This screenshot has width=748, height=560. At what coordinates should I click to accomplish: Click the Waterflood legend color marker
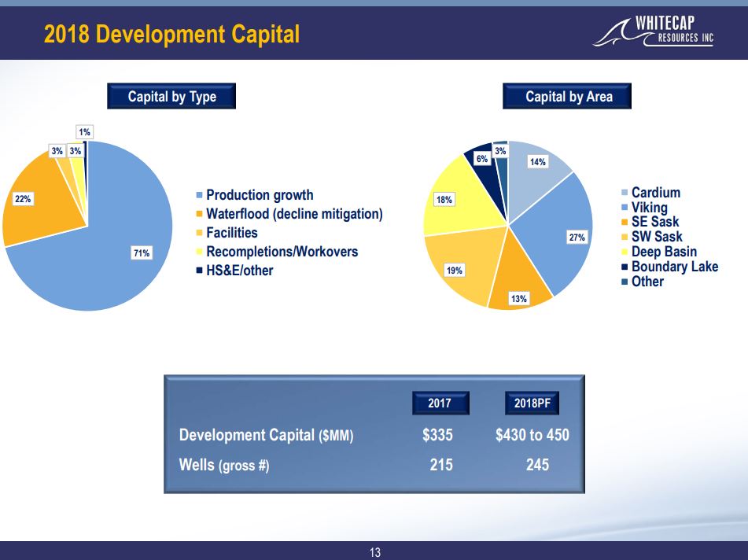pyautogui.click(x=199, y=214)
